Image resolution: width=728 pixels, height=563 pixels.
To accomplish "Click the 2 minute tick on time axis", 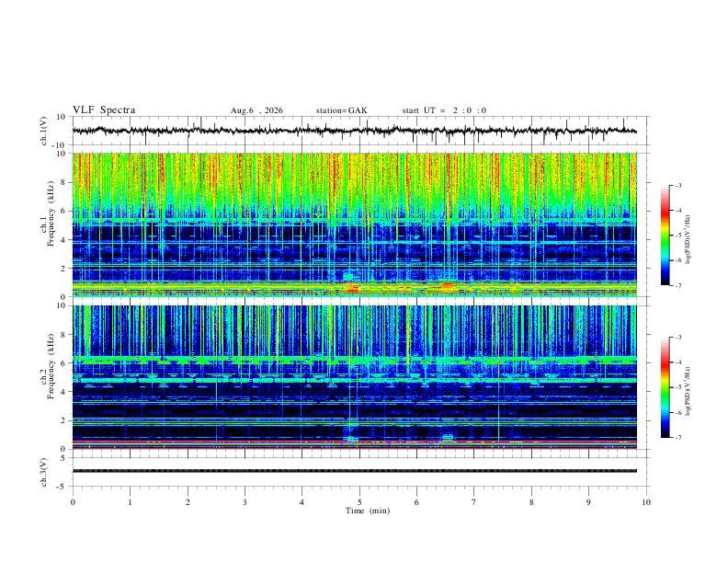I will point(188,502).
